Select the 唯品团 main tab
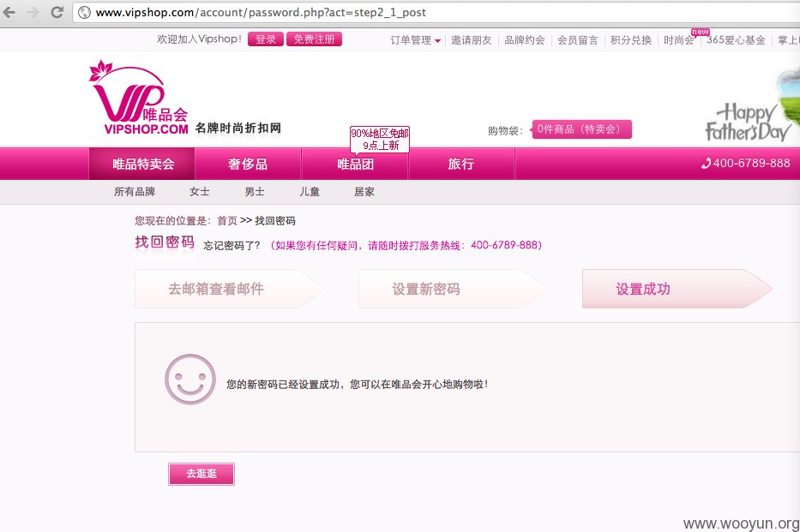Viewport: 800px width, 532px height. point(355,164)
